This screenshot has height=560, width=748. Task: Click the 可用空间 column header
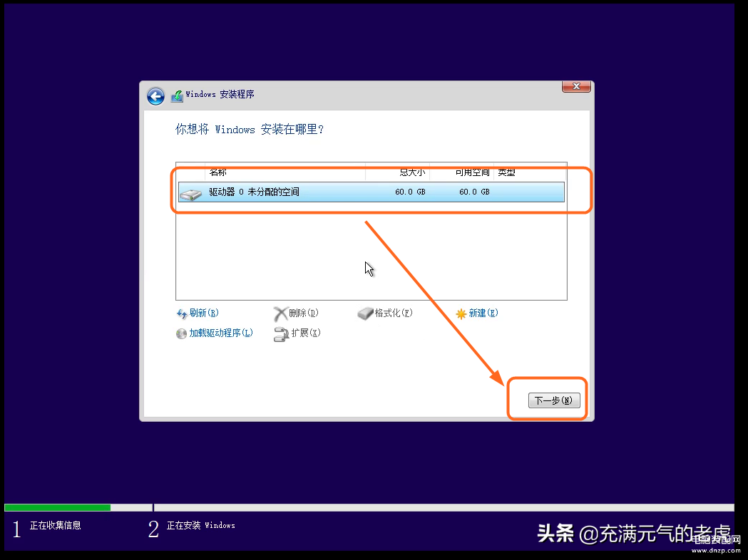pyautogui.click(x=472, y=172)
